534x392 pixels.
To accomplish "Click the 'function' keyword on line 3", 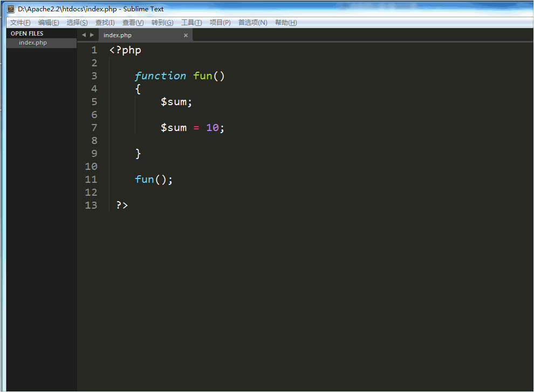I will [160, 76].
